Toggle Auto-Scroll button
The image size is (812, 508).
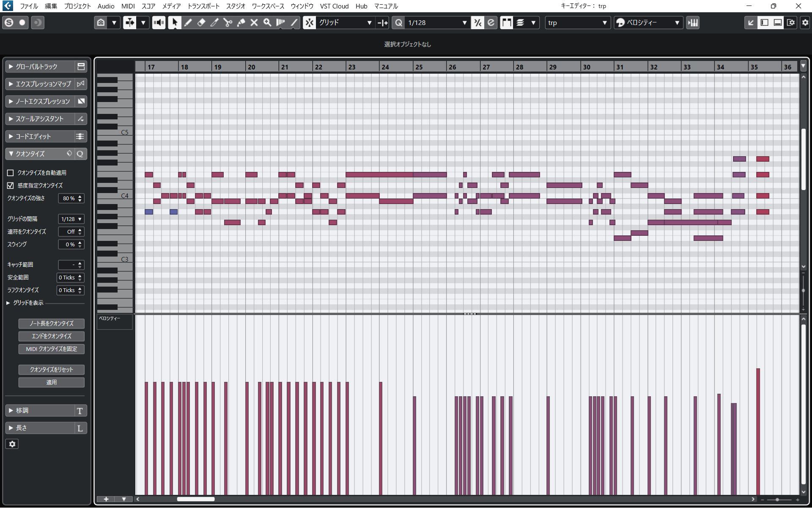coord(129,23)
